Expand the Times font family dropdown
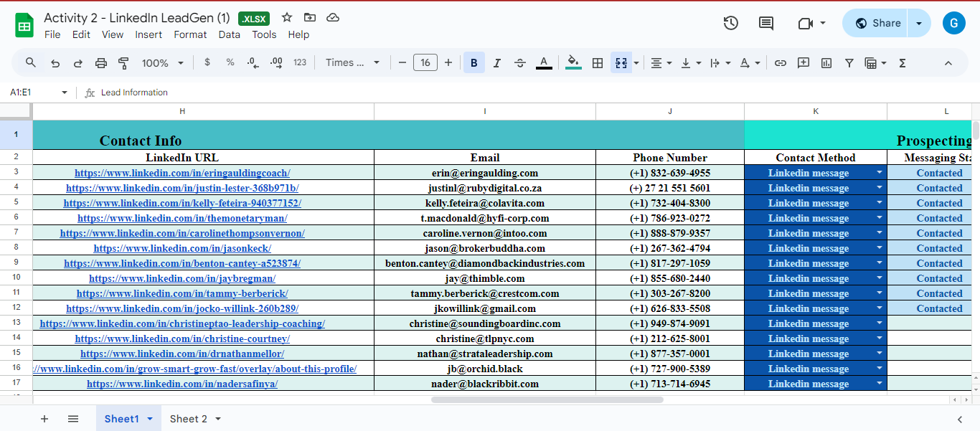This screenshot has height=431, width=980. (352, 63)
